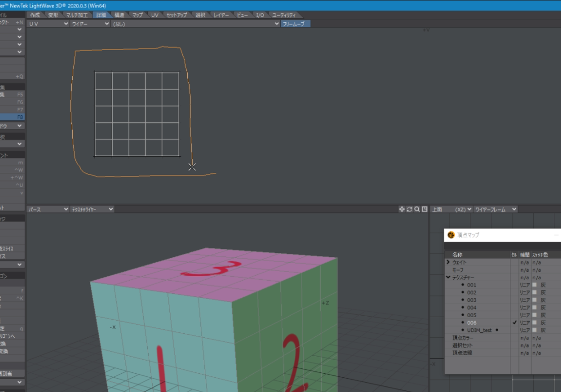Select texture map 006
This screenshot has width=561, height=392.
[x=471, y=323]
